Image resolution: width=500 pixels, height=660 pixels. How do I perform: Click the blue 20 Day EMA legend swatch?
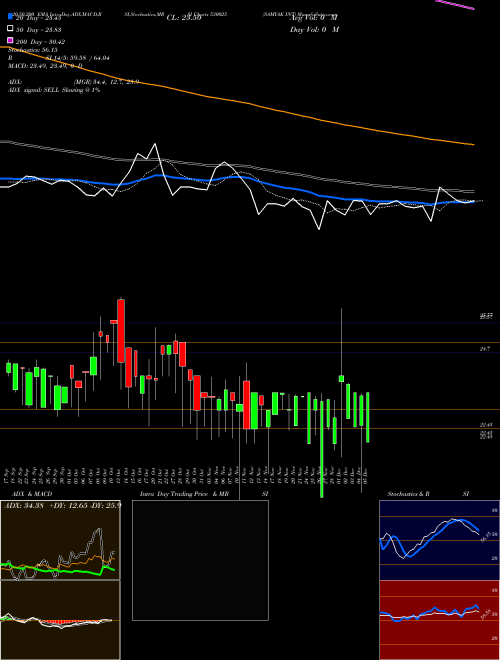click(10, 17)
